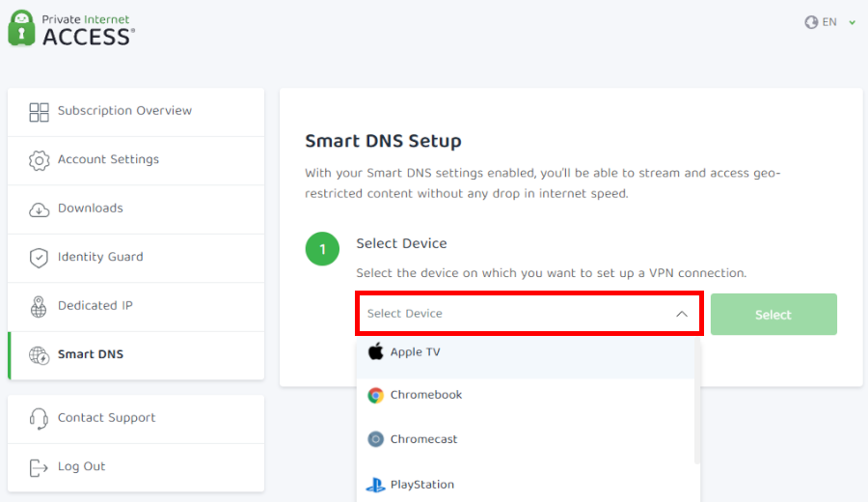Screen dimensions: 868x502
Task: Click the Select Device combo box field
Action: (529, 314)
